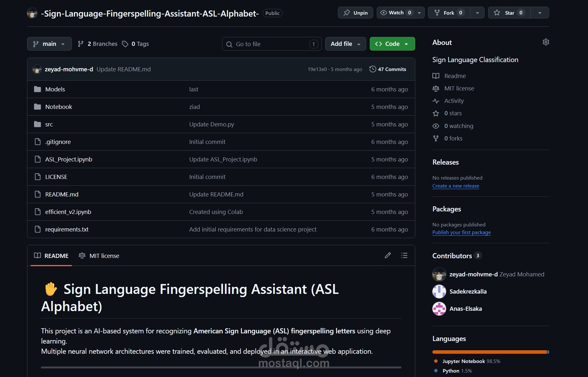
Task: Open ASL_Project.ipynb notebook
Action: [x=69, y=159]
